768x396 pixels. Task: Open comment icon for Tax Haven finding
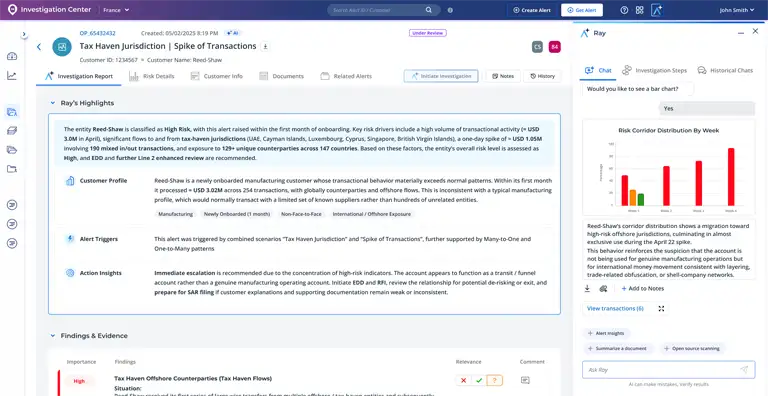(525, 380)
